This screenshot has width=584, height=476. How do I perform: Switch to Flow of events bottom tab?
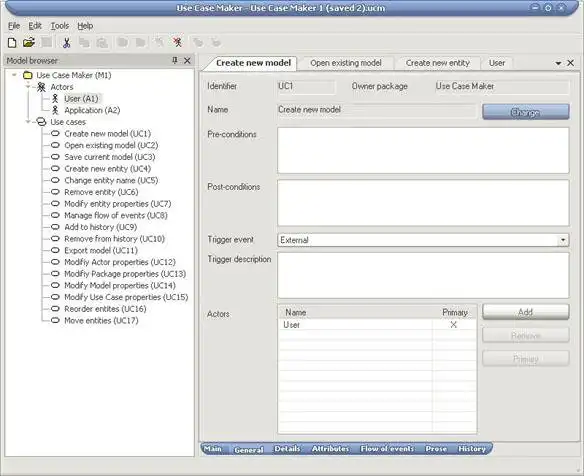[x=387, y=449]
